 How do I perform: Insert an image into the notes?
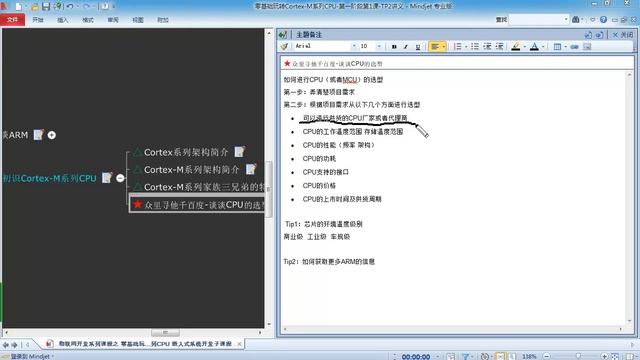(587, 47)
